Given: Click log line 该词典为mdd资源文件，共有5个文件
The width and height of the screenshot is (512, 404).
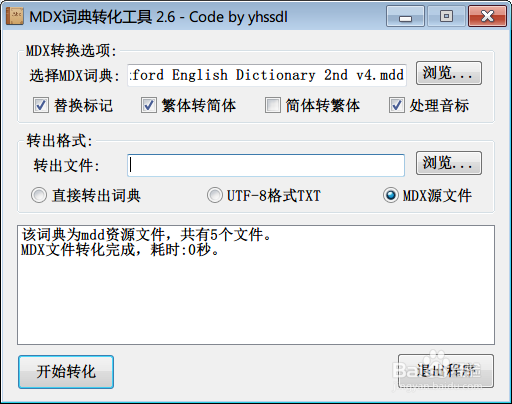Looking at the screenshot, I should (x=147, y=235).
